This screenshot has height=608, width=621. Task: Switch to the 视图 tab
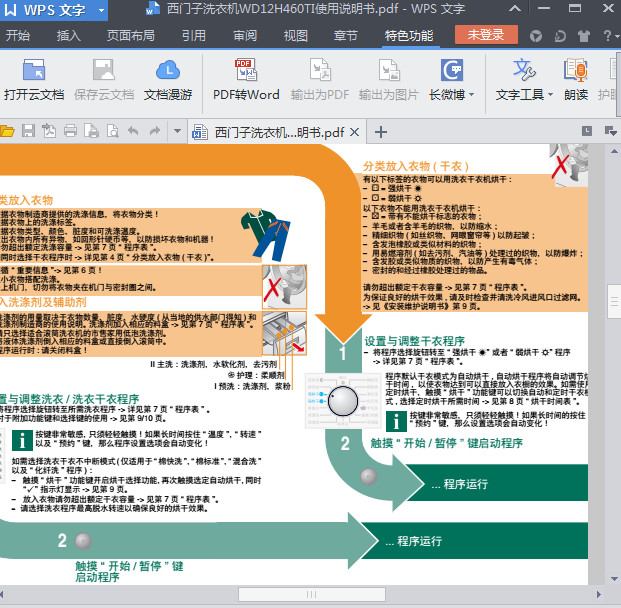tap(296, 36)
